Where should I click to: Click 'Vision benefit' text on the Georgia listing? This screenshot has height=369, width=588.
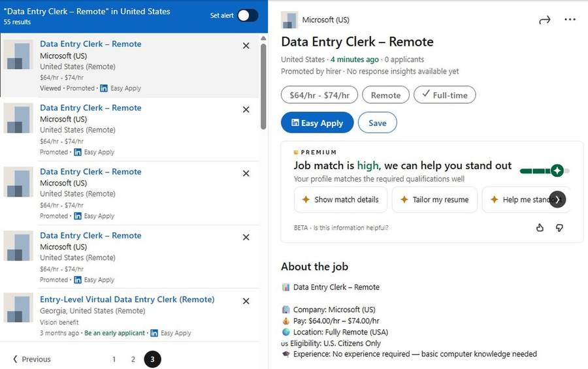coord(59,322)
